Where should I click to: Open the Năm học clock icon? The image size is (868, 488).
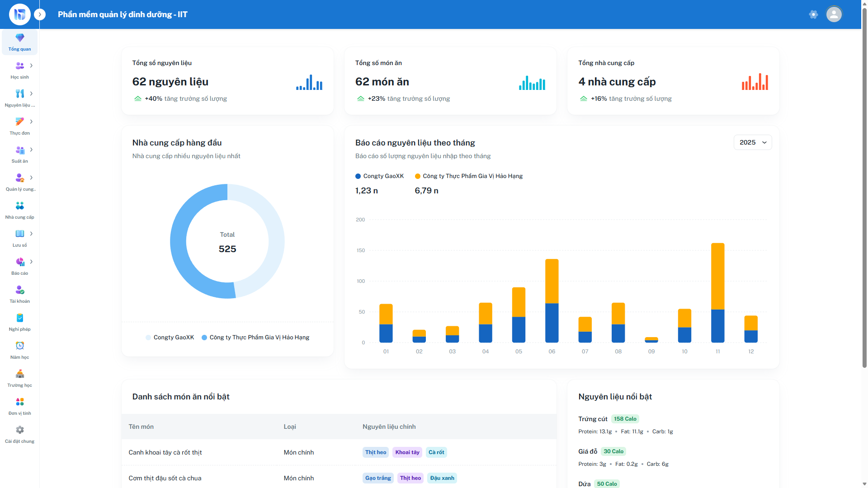(19, 346)
